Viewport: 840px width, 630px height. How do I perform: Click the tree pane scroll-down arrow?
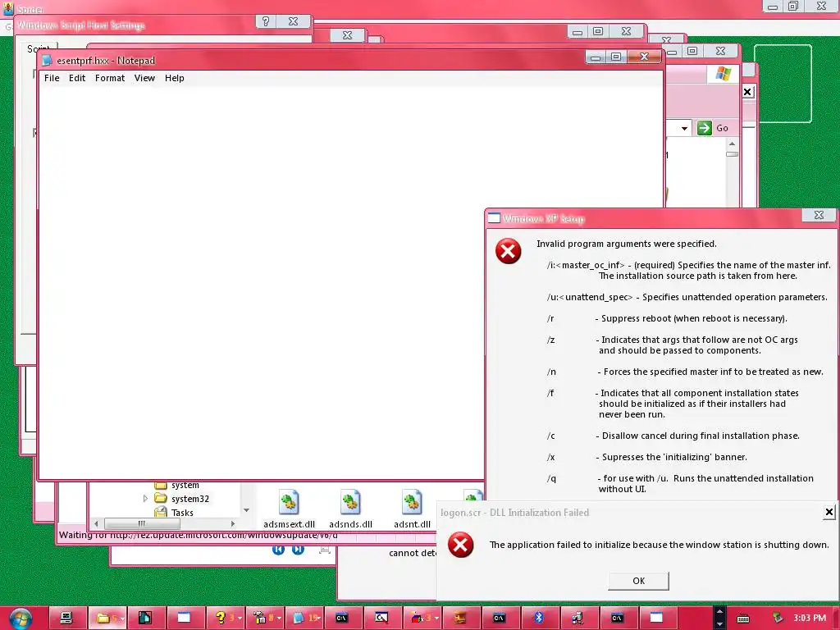(x=246, y=510)
